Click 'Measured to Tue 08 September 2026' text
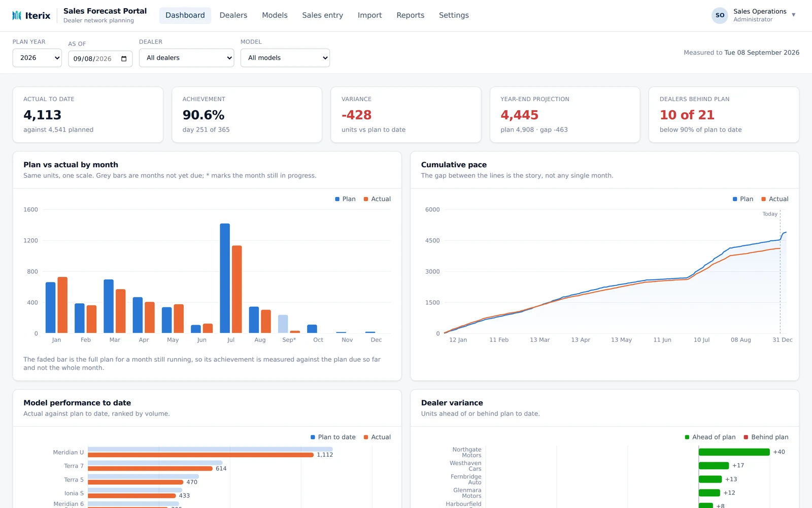The width and height of the screenshot is (812, 508). click(x=741, y=53)
